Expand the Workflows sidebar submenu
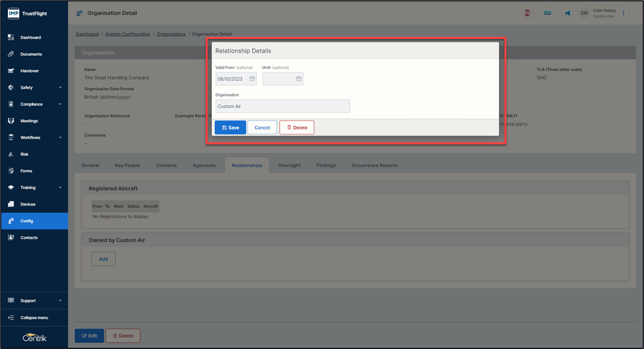 [x=60, y=137]
